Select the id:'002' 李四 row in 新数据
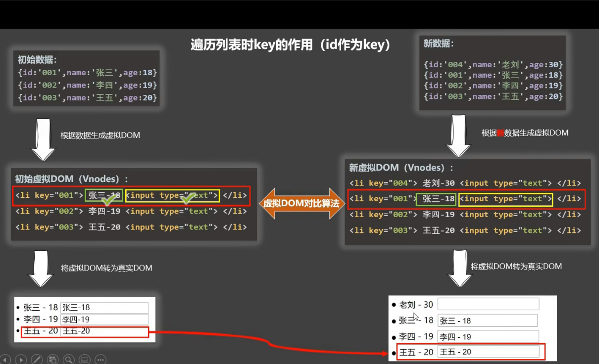599x364 pixels. [x=494, y=86]
